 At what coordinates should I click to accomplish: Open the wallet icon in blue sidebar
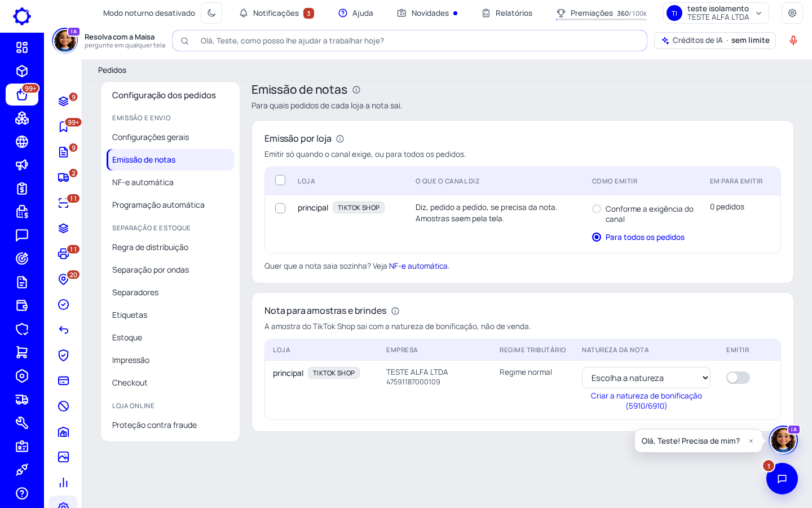(22, 305)
